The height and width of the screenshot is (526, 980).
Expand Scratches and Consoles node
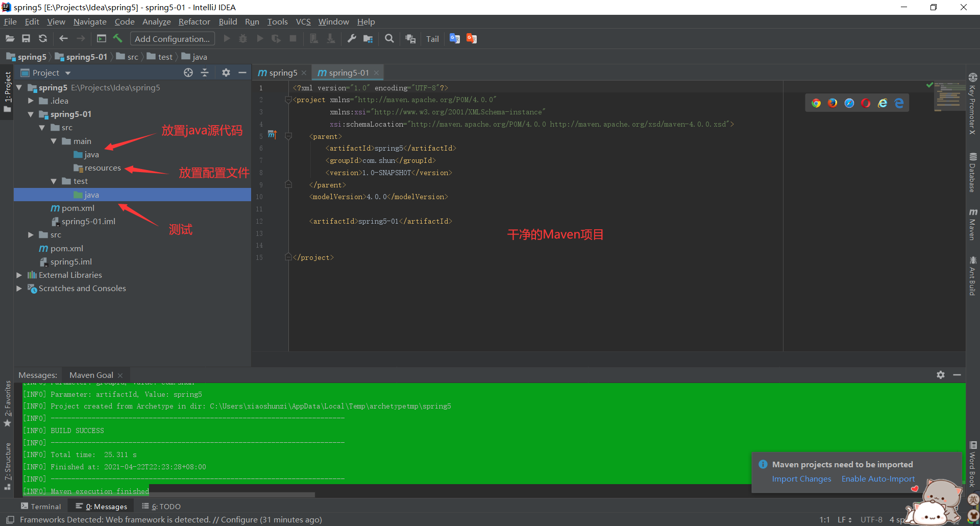pos(19,288)
